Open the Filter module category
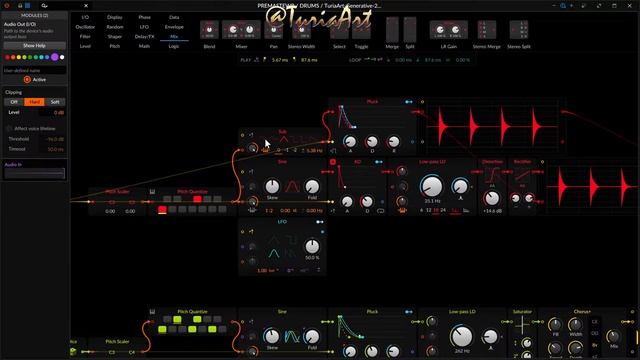Image resolution: width=640 pixels, height=360 pixels. [x=85, y=37]
